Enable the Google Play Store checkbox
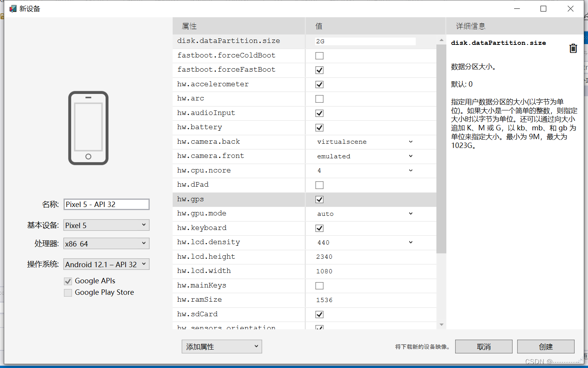This screenshot has height=368, width=588. pos(68,293)
